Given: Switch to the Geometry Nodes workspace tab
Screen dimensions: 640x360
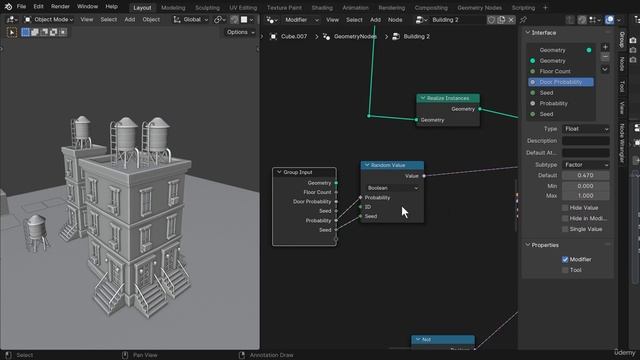Looking at the screenshot, I should tap(479, 8).
